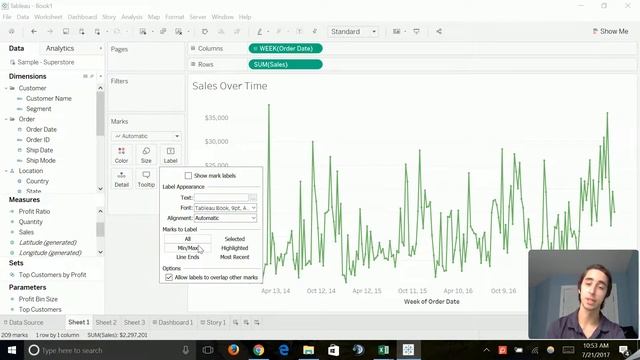
Task: Collapse the Order folder in Dimensions
Action: click(6, 119)
